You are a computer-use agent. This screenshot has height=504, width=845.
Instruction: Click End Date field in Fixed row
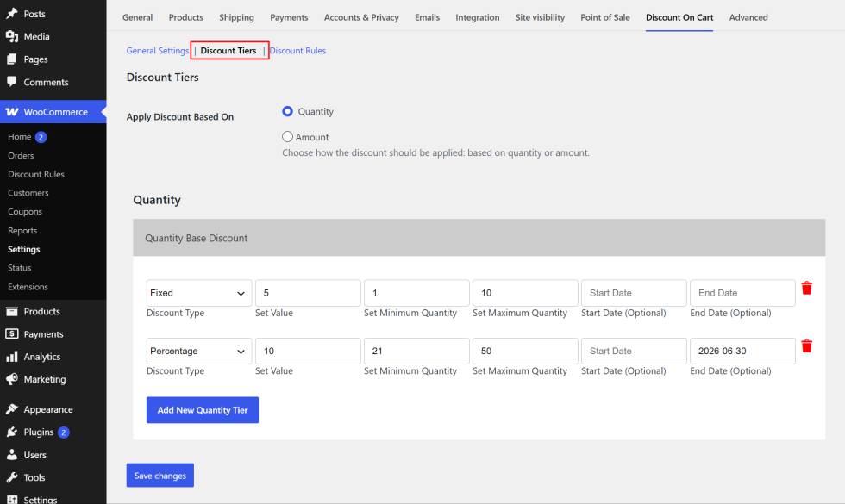click(x=742, y=293)
